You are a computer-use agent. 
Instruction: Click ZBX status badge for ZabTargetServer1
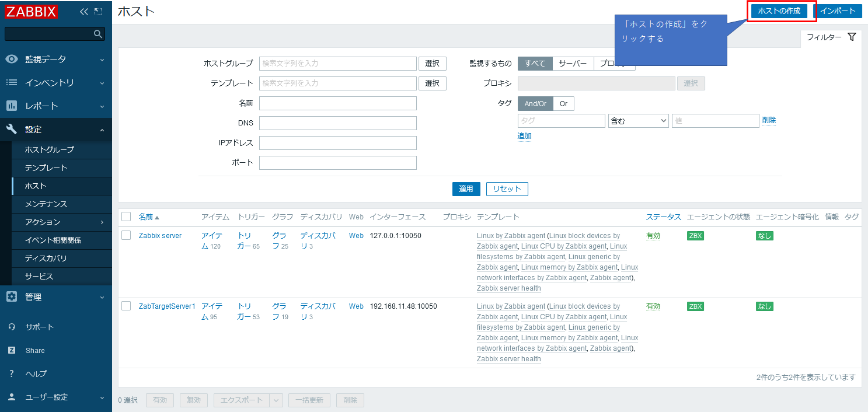695,306
